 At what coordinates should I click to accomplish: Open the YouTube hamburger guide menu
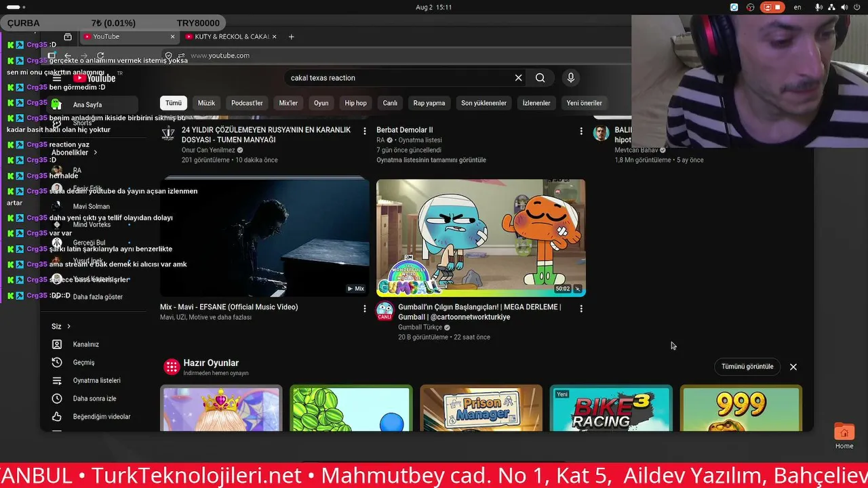tap(57, 78)
